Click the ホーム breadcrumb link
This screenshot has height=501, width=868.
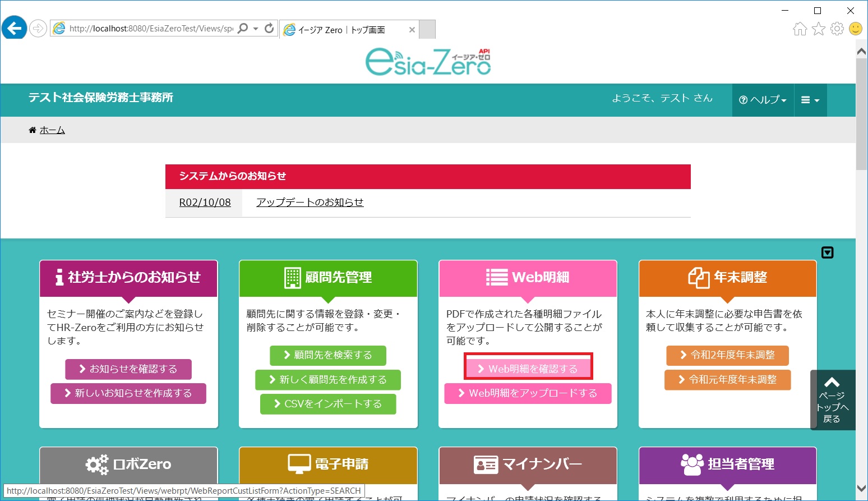click(x=52, y=130)
